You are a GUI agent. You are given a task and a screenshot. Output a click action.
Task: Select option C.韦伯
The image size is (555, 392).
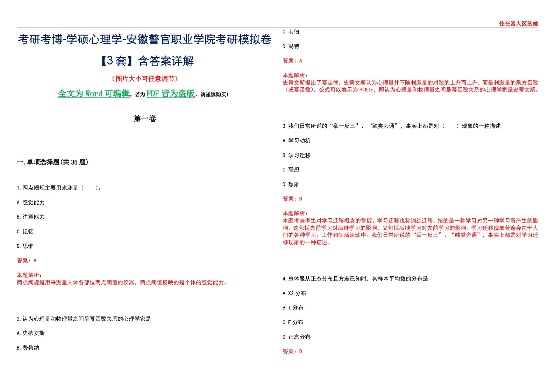click(291, 32)
